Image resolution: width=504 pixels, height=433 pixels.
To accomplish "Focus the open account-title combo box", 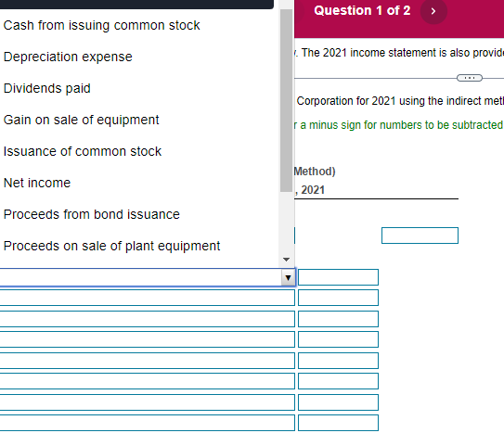I will click(x=147, y=277).
